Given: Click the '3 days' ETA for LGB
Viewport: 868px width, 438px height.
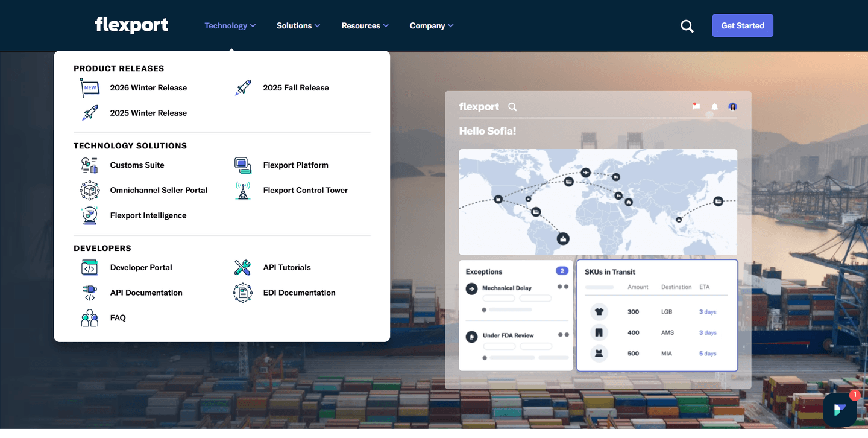Looking at the screenshot, I should coord(708,312).
